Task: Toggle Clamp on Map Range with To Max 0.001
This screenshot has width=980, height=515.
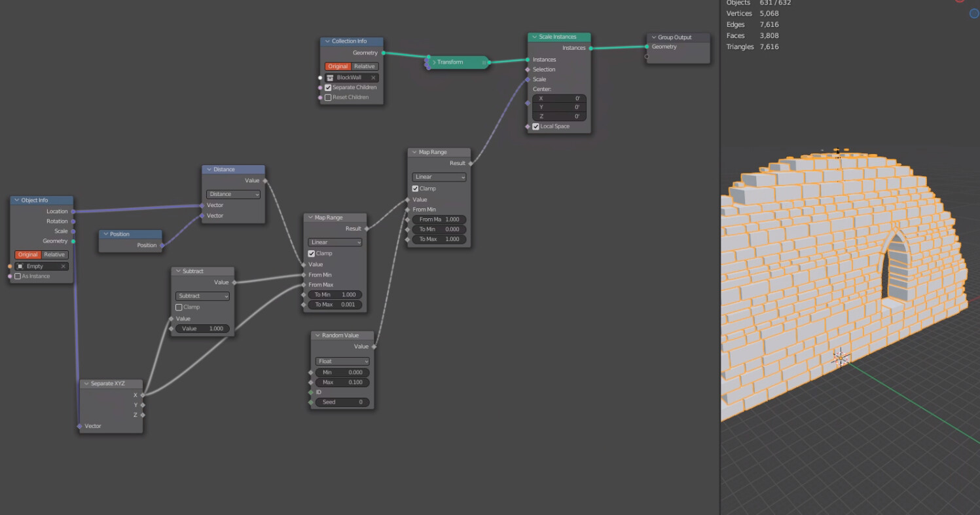Action: point(312,254)
